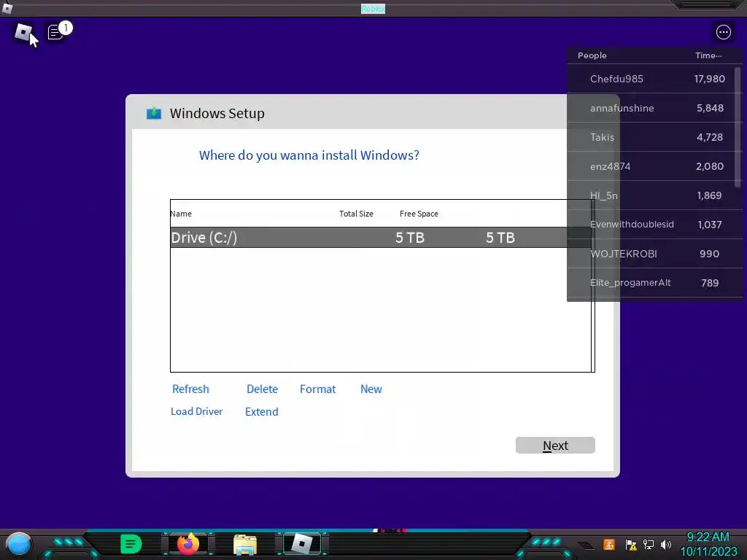Click the Windows Setup title icon
Image resolution: width=747 pixels, height=560 pixels.
point(154,113)
